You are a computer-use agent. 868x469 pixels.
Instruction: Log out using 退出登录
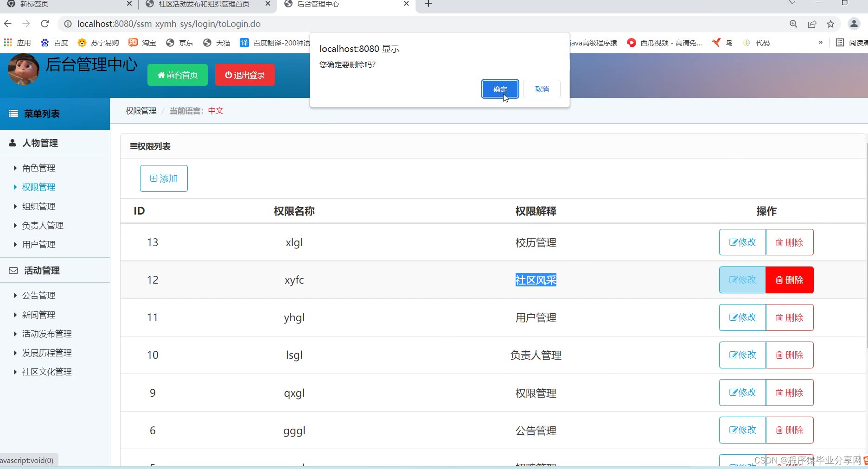pyautogui.click(x=245, y=75)
